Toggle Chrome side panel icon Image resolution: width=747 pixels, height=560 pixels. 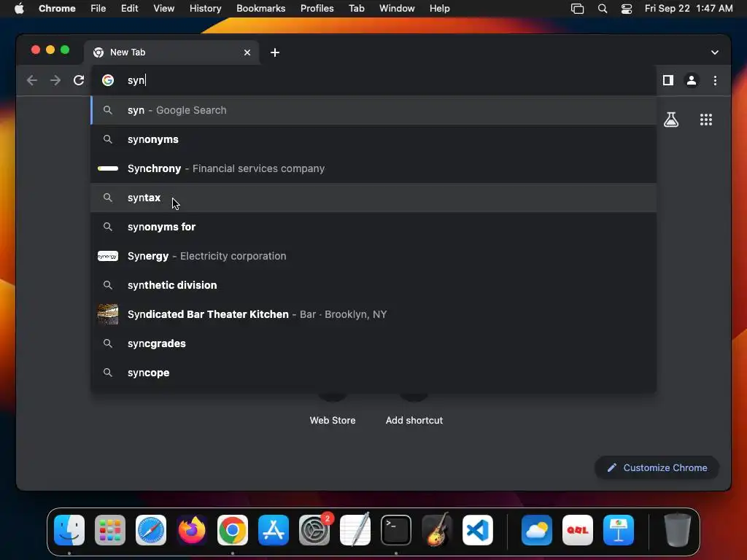(668, 80)
